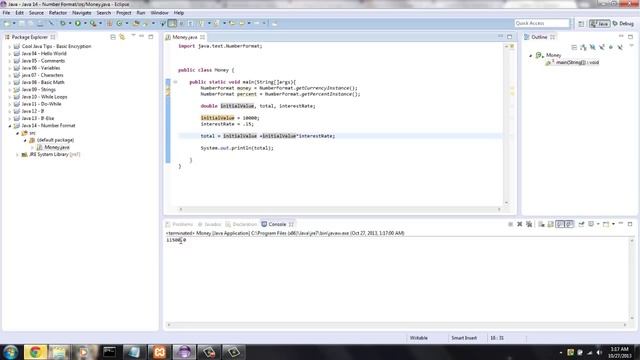Open the New file dropdown arrow

pos(14,24)
